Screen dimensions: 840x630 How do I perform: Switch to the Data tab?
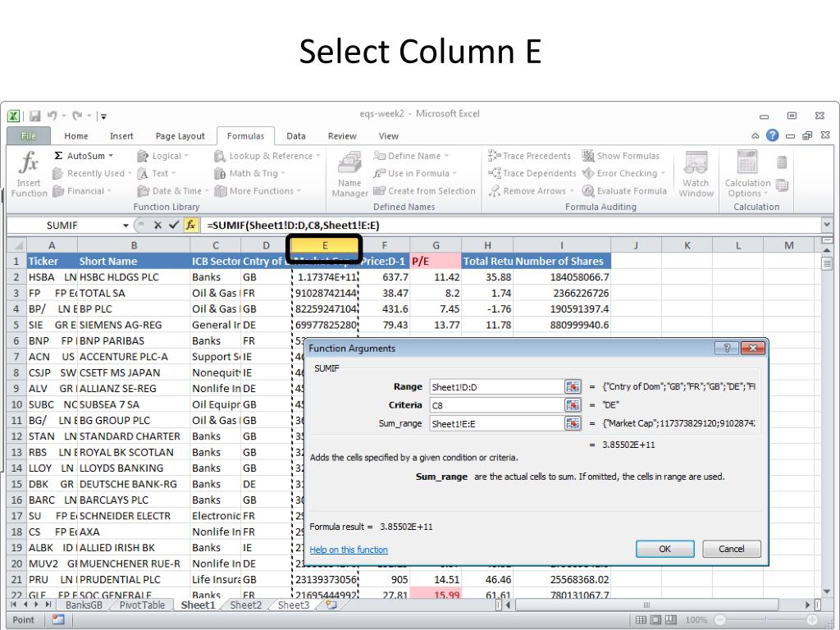click(295, 136)
